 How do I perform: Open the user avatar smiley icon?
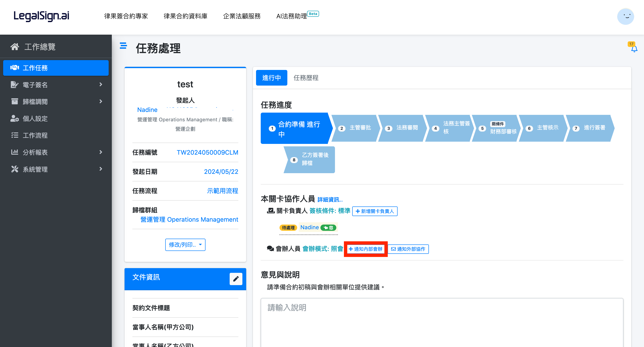(x=625, y=17)
